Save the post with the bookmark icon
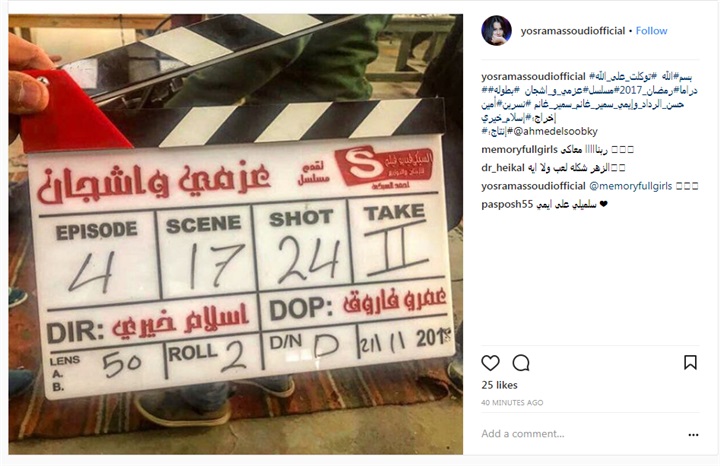Viewport: 720px width, 466px height. point(690,362)
